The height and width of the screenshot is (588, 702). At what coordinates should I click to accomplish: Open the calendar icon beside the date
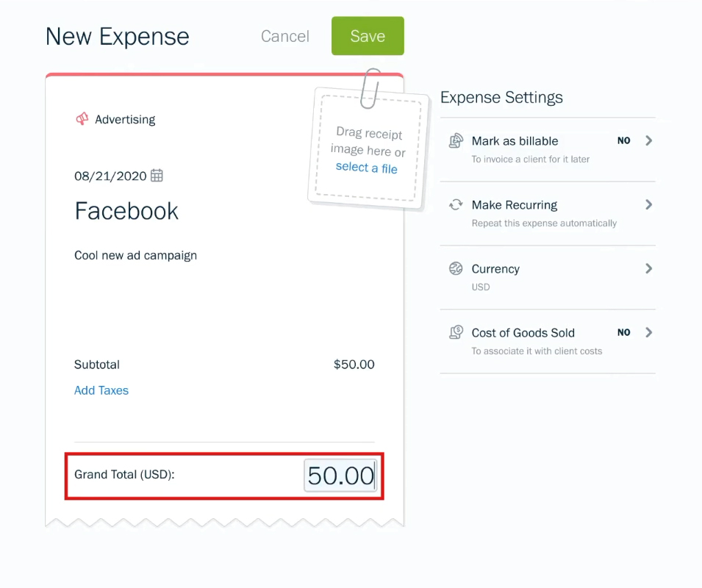157,176
